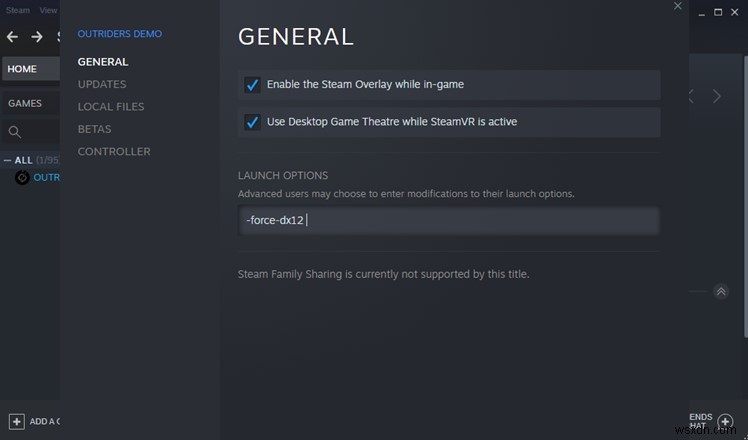748x440 pixels.
Task: Click the Outriders game icon in library
Action: 22,178
